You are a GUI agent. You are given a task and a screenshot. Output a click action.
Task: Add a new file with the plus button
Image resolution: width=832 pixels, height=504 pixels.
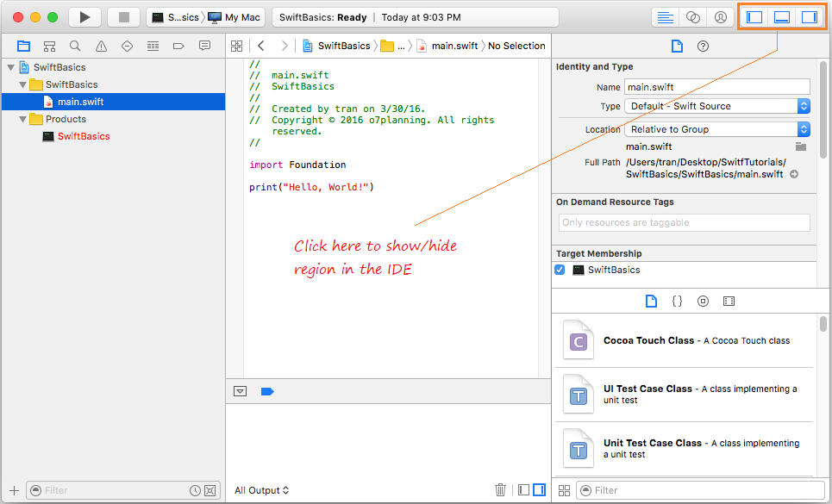coord(15,491)
